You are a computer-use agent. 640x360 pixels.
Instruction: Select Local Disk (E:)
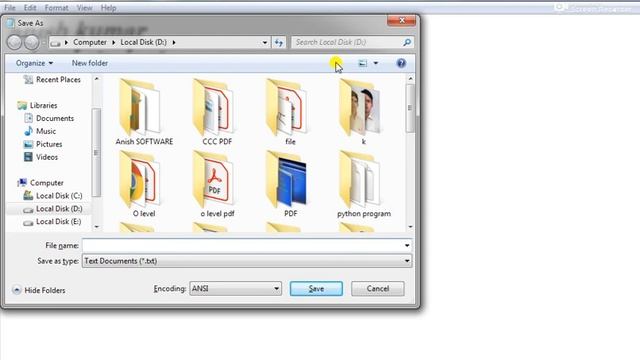pos(52,222)
